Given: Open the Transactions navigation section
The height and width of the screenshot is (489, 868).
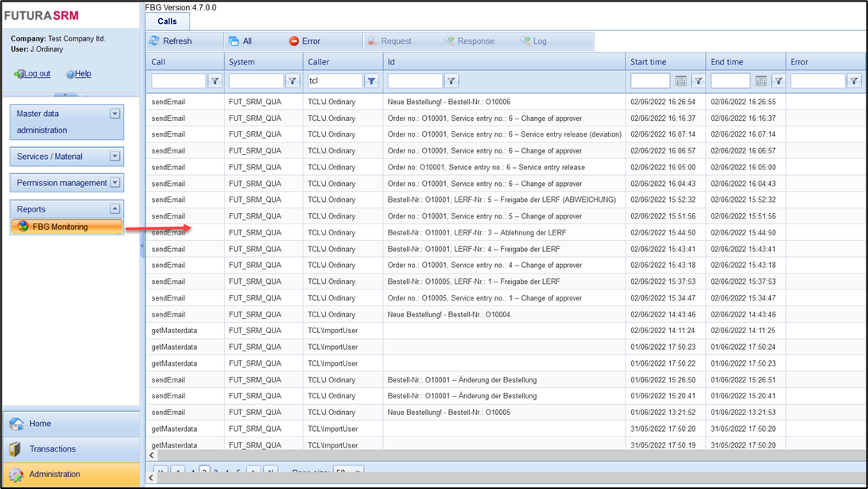Looking at the screenshot, I should (52, 449).
